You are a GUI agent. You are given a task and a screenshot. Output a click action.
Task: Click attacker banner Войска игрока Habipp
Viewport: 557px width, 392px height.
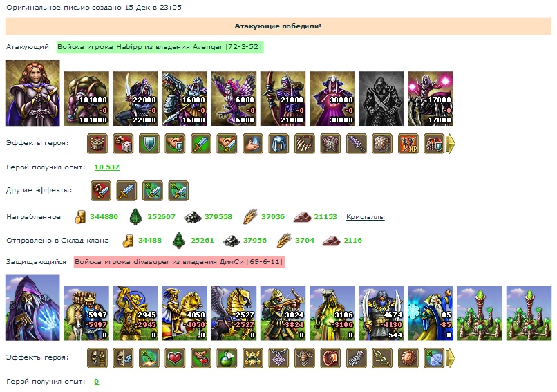160,47
